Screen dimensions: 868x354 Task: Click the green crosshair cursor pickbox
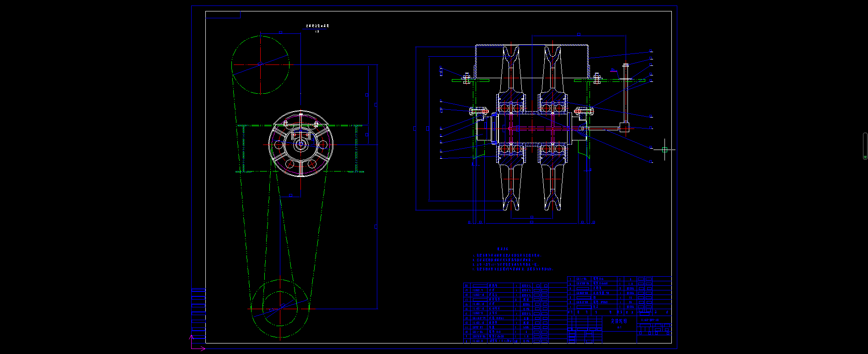click(664, 150)
